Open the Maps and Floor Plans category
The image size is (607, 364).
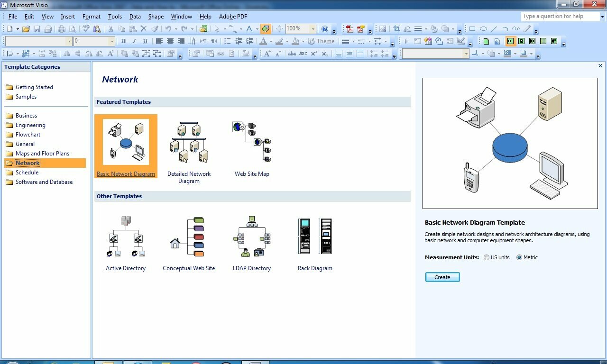point(42,154)
